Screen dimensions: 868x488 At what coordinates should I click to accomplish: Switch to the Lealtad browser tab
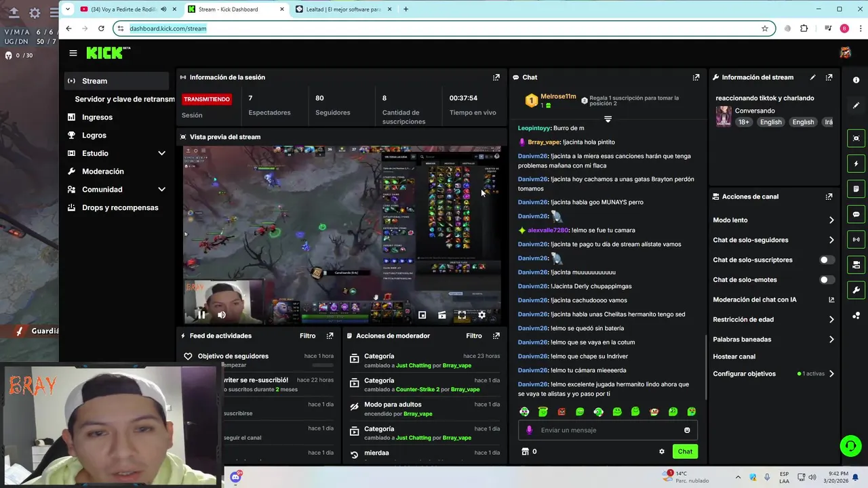[x=343, y=9]
